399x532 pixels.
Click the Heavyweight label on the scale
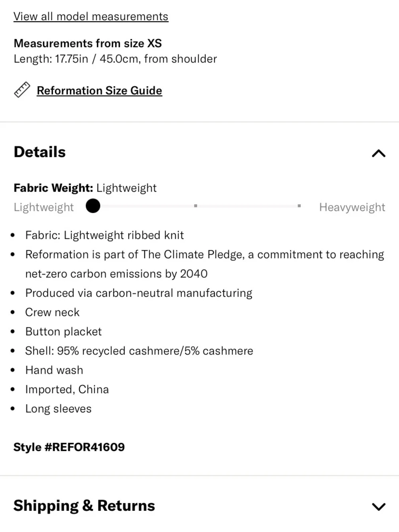[352, 207]
